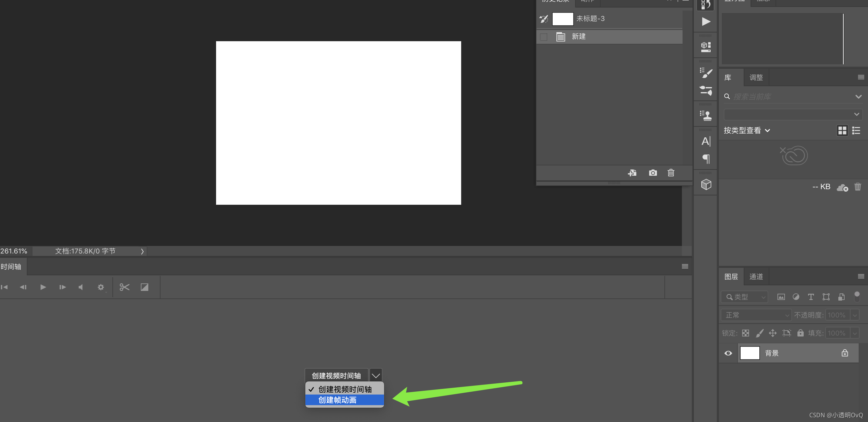Filter layers by type layers icon
Image resolution: width=868 pixels, height=422 pixels.
coord(811,297)
